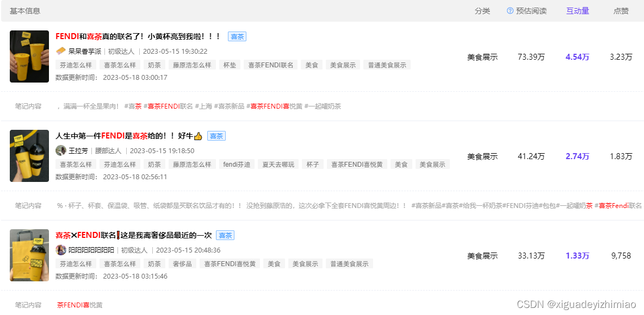
Task: Click 4.54万 interaction value
Action: pos(578,57)
